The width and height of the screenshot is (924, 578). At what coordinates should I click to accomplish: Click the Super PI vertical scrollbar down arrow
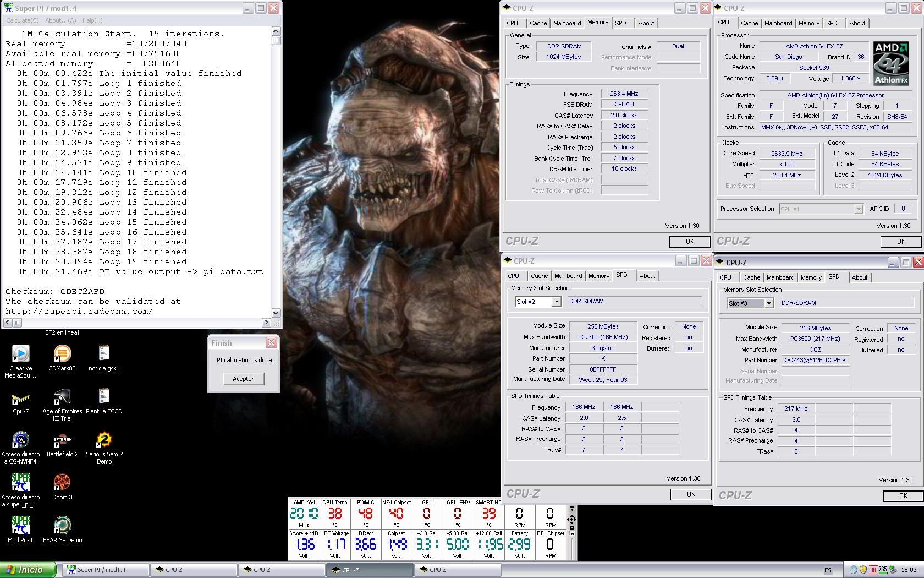(276, 313)
